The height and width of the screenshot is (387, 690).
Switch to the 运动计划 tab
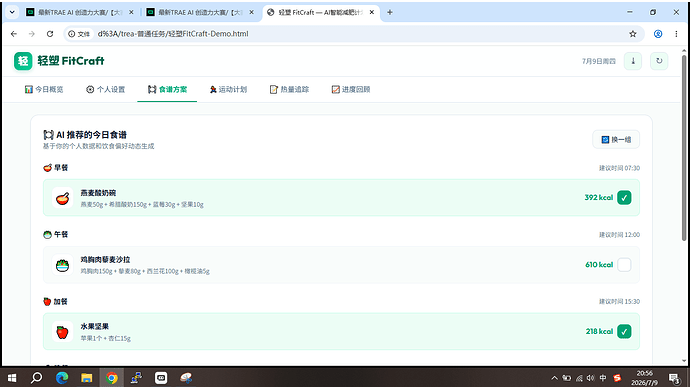[228, 89]
